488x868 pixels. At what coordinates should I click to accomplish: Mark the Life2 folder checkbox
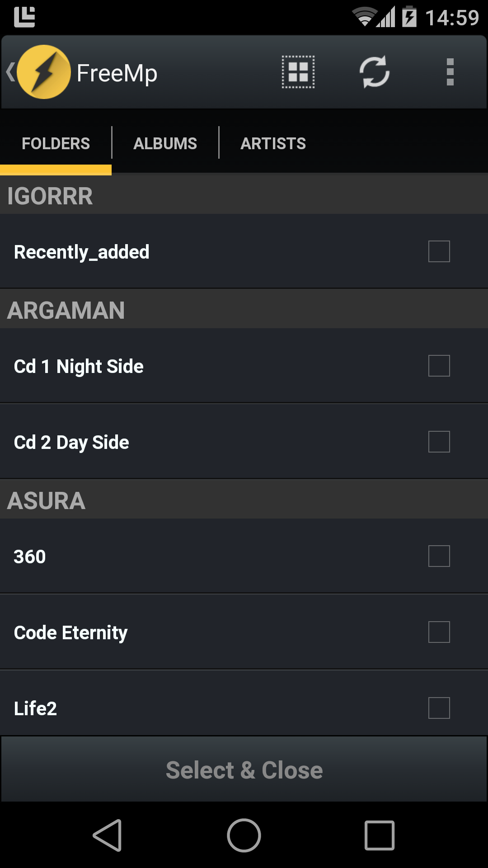click(x=439, y=708)
